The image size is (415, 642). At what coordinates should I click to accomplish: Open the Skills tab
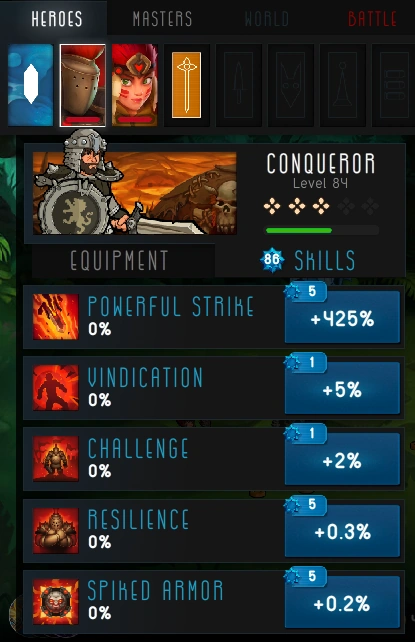pos(310,260)
